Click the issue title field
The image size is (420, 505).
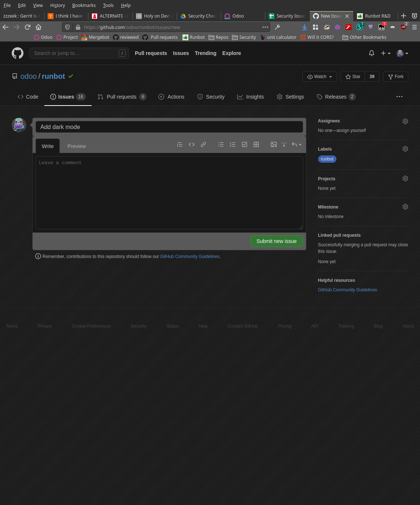click(169, 127)
